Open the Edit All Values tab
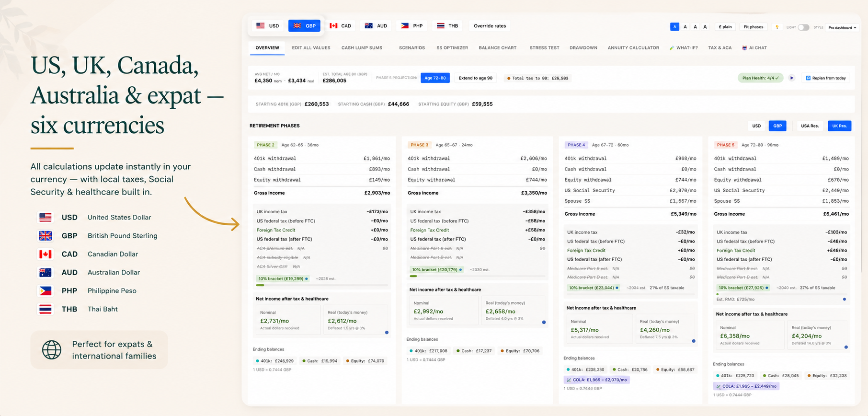 (311, 48)
